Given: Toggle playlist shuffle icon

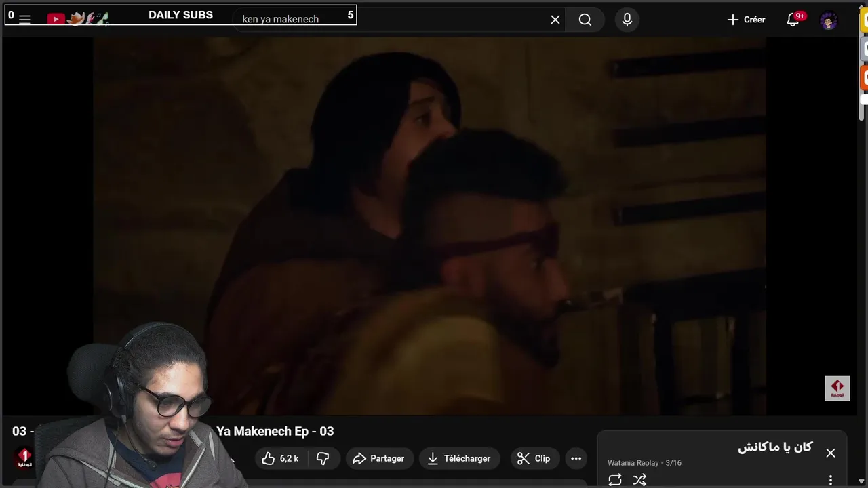Looking at the screenshot, I should pyautogui.click(x=639, y=480).
